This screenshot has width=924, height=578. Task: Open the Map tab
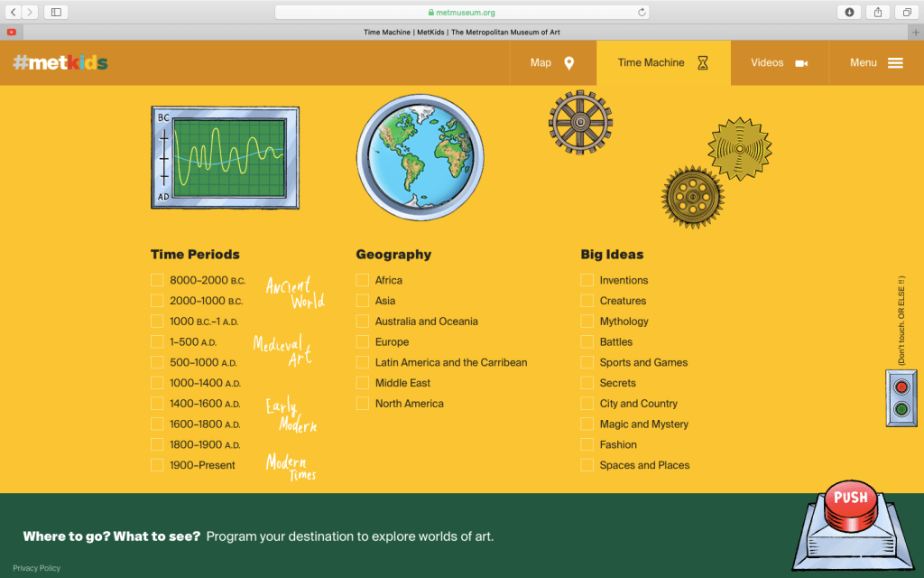coord(552,63)
